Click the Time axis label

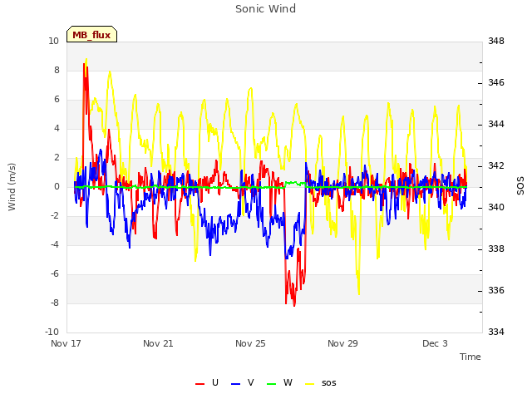coord(470,357)
